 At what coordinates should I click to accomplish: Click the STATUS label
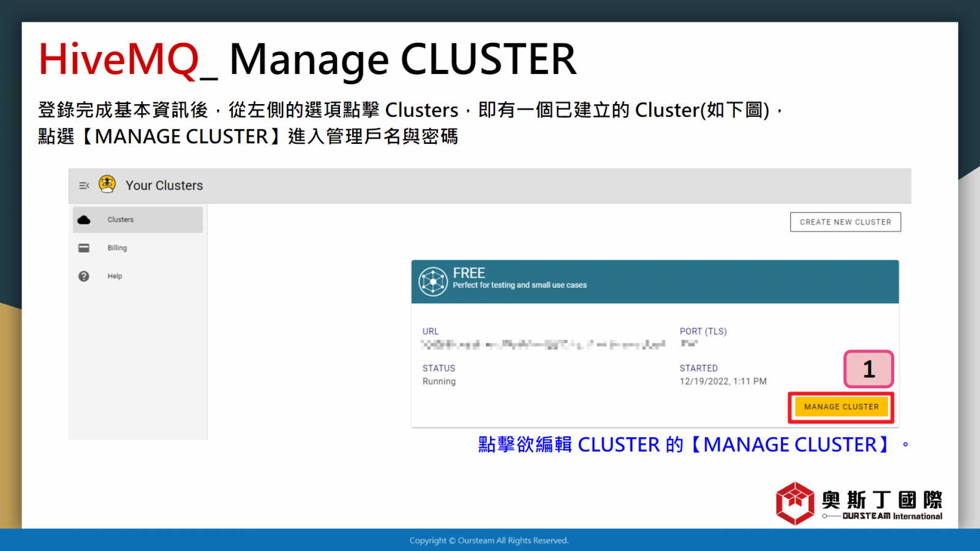pyautogui.click(x=439, y=368)
